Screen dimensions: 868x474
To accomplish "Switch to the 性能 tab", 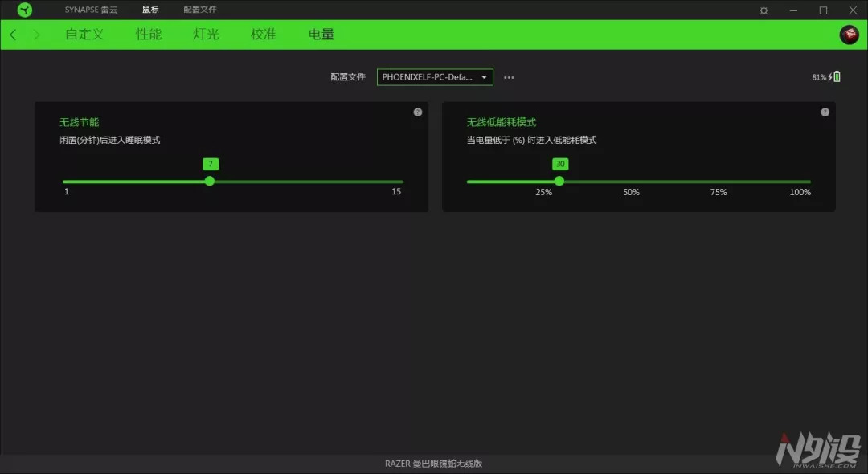I will (x=149, y=35).
